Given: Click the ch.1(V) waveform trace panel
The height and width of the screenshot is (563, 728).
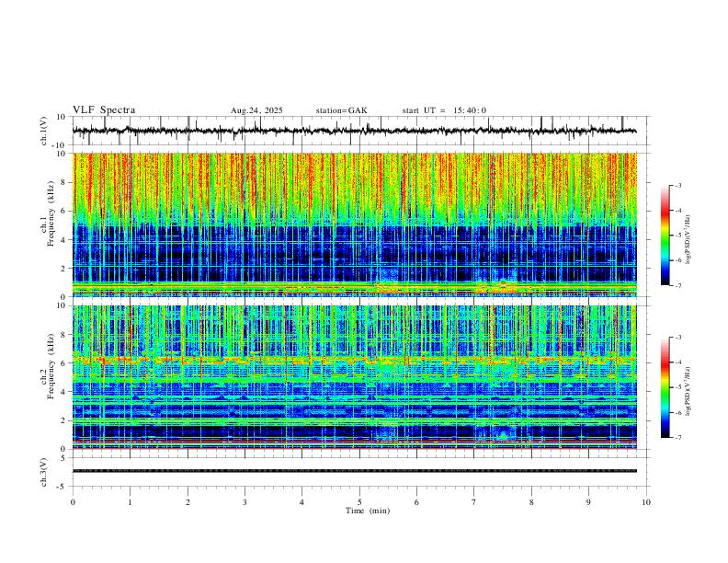Looking at the screenshot, I should click(360, 131).
